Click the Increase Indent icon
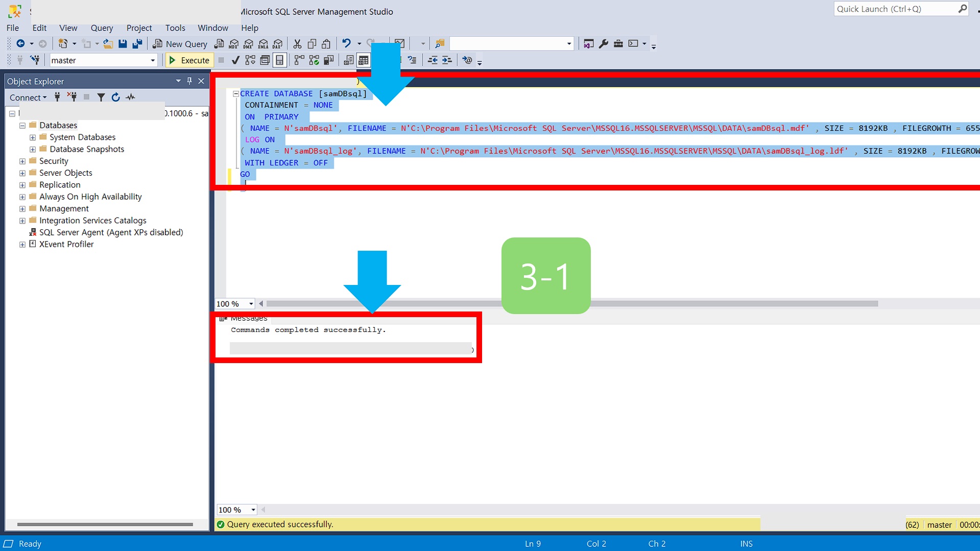 447,60
